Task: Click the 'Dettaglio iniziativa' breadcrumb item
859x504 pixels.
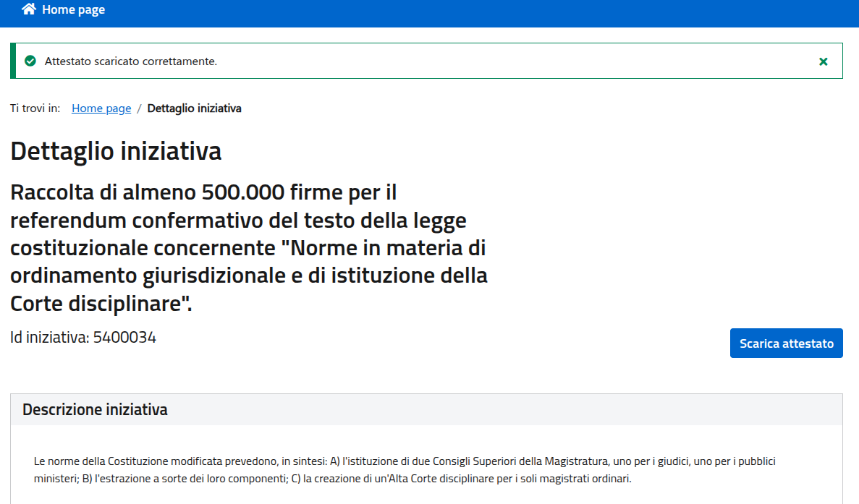Action: coord(194,108)
